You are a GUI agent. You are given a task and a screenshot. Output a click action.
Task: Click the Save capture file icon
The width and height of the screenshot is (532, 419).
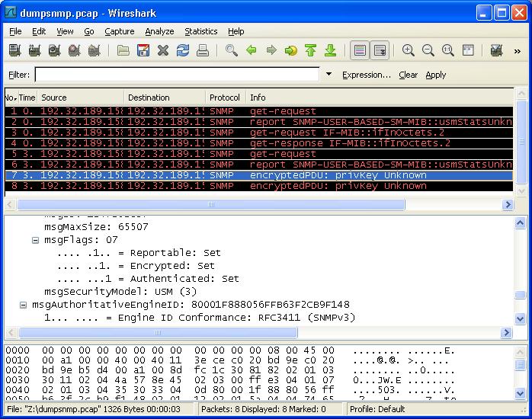143,51
